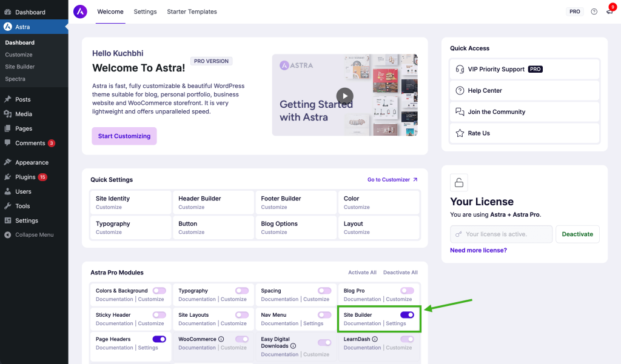Collapse the WordPress admin sidebar menu
This screenshot has height=364, width=621.
coord(35,234)
